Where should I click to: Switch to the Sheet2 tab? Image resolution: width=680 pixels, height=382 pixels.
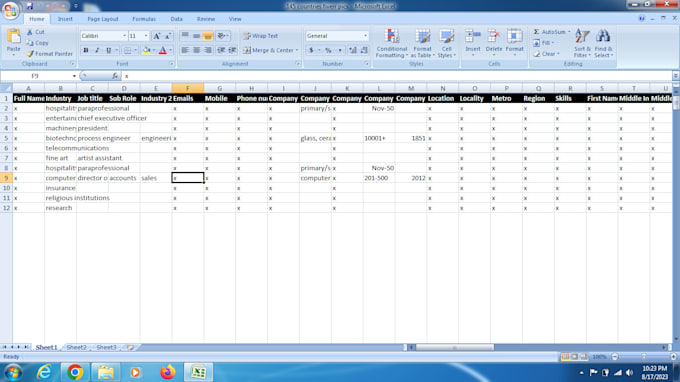pos(76,347)
